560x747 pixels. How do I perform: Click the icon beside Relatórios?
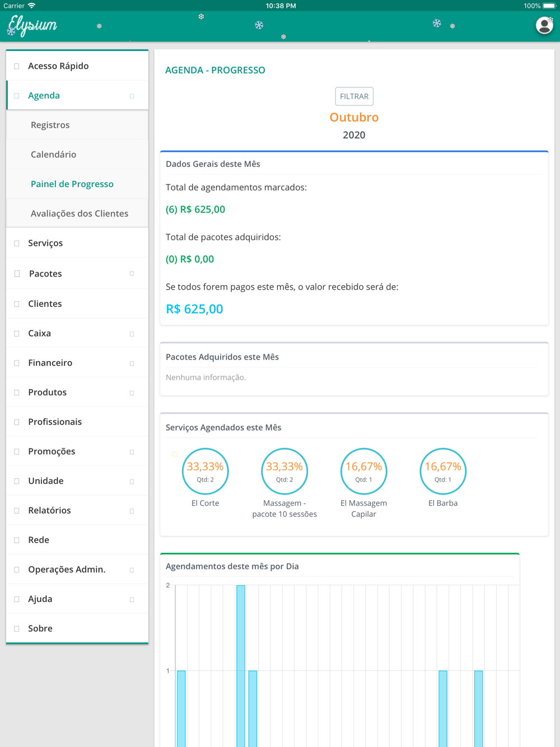pos(17,511)
